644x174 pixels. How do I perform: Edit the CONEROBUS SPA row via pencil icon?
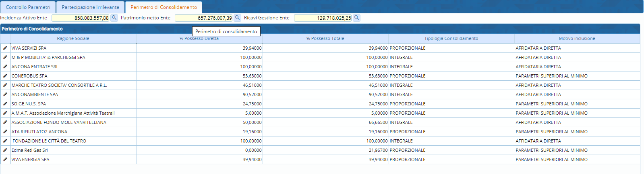pyautogui.click(x=5, y=76)
